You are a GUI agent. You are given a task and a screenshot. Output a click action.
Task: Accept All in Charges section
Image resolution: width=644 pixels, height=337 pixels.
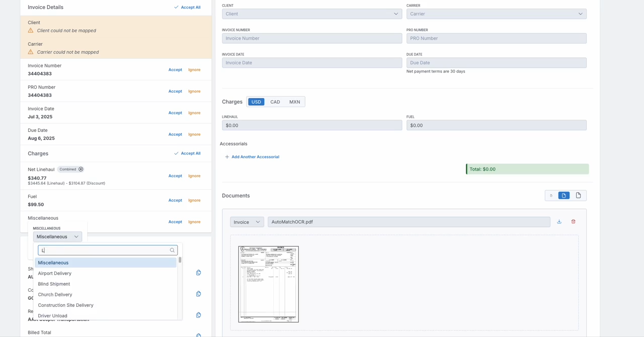click(x=187, y=153)
